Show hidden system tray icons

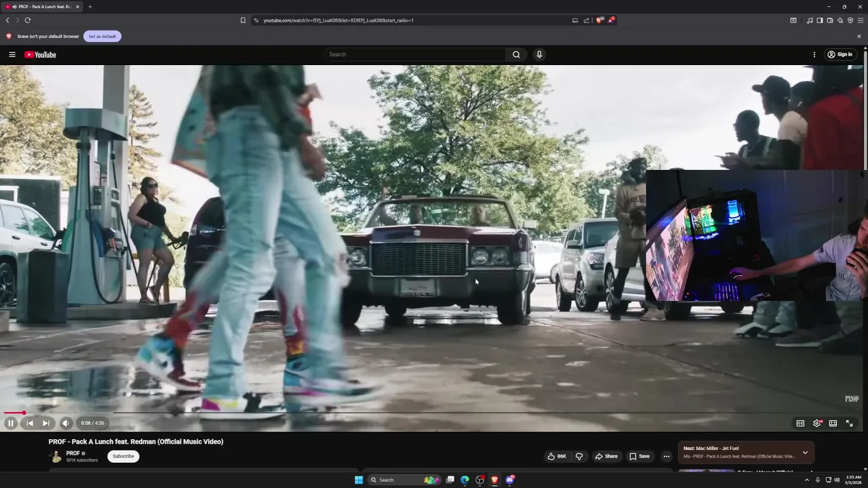pyautogui.click(x=806, y=480)
